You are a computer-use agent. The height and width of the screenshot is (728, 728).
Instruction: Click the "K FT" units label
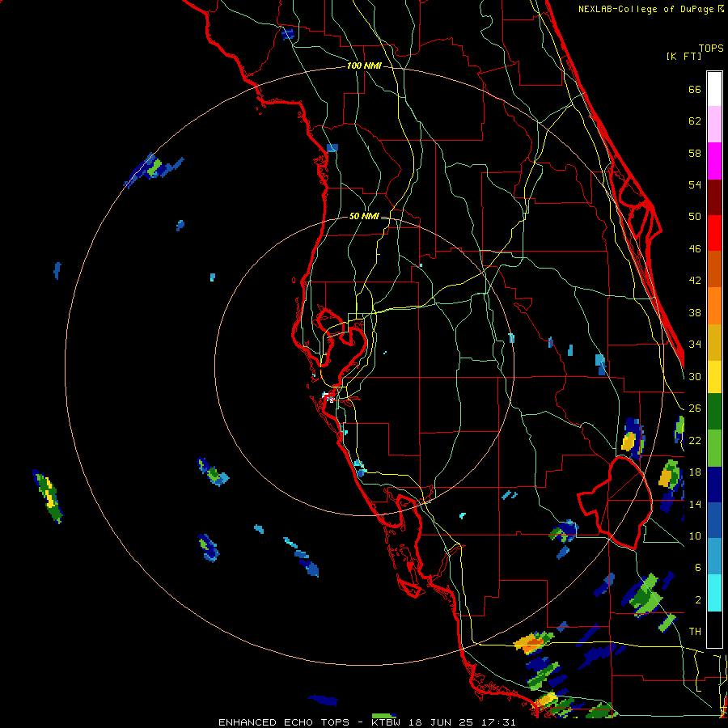684,56
